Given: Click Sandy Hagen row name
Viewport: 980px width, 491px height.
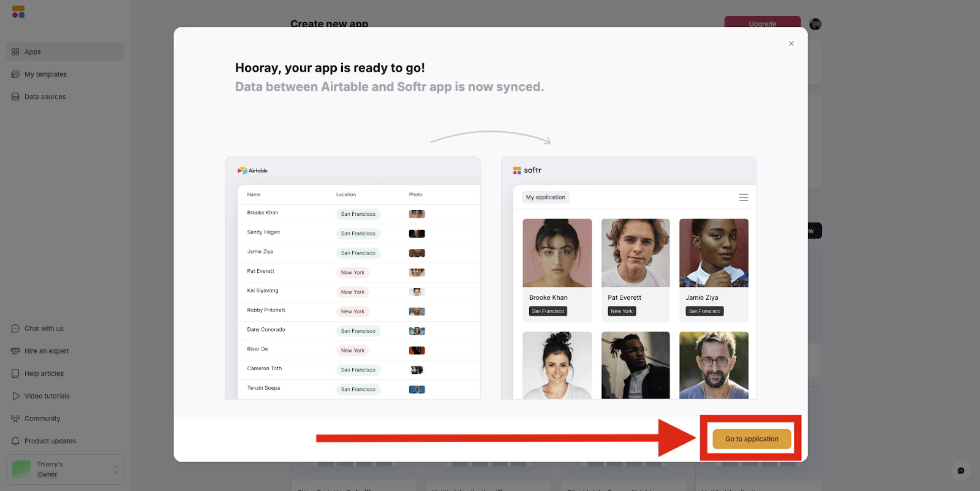Looking at the screenshot, I should [263, 232].
